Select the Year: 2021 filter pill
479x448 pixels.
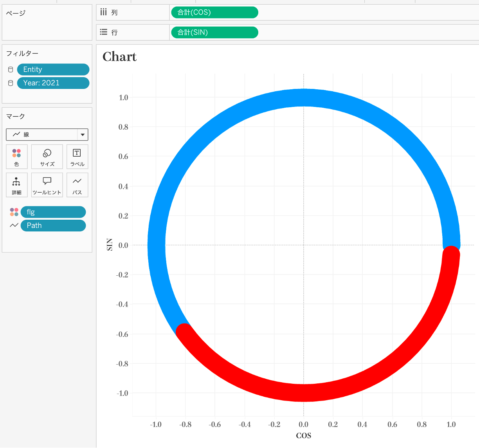pyautogui.click(x=53, y=83)
